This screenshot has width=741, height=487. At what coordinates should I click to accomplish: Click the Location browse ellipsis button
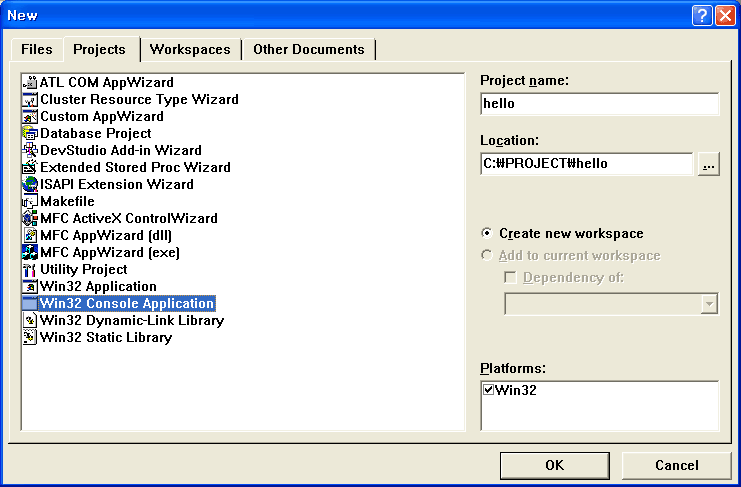[x=708, y=165]
